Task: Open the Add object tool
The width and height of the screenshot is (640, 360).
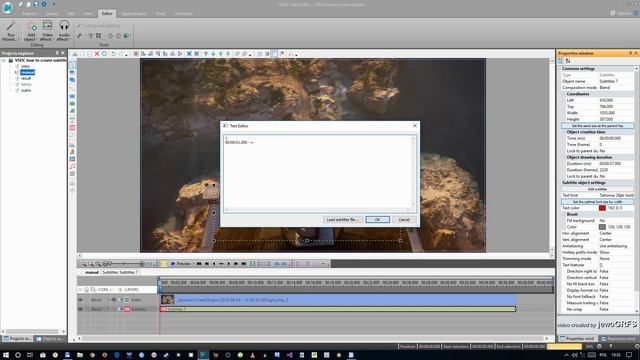Action: click(31, 31)
